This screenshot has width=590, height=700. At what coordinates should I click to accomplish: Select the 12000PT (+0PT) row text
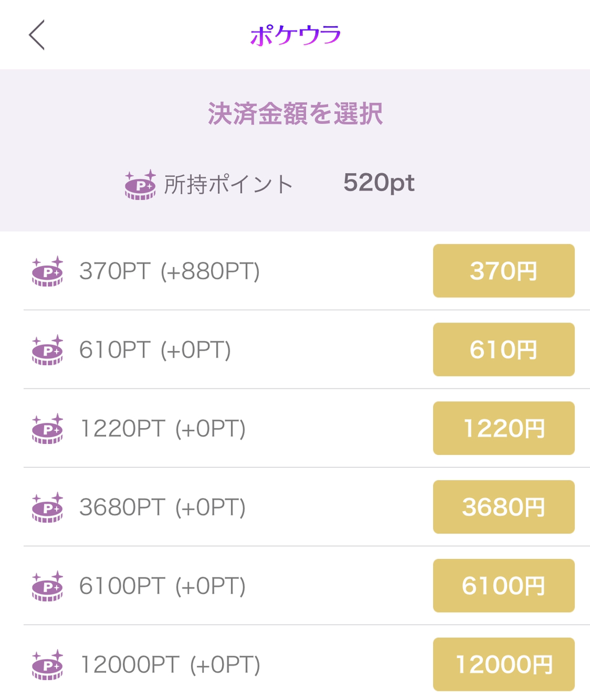(x=170, y=665)
